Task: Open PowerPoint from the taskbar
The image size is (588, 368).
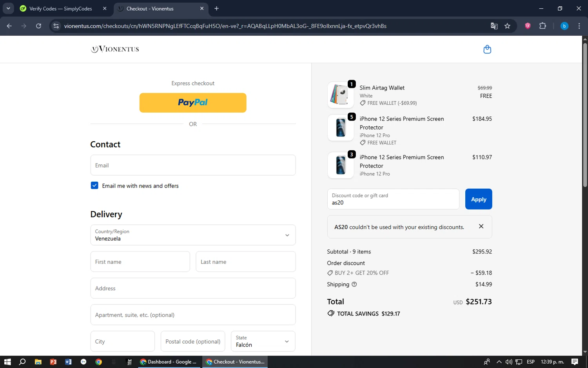Action: point(53,362)
